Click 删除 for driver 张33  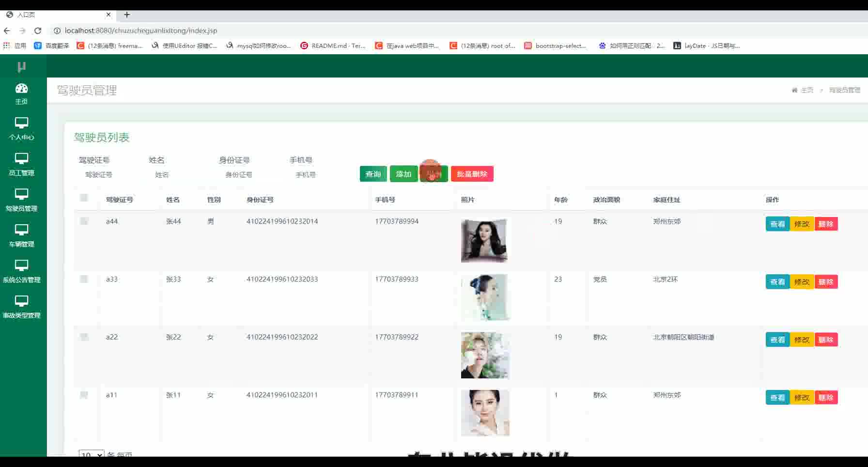coord(826,282)
